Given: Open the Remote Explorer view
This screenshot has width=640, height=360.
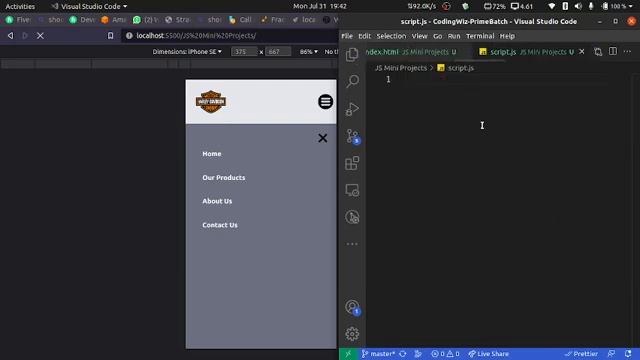Looking at the screenshot, I should (x=352, y=190).
